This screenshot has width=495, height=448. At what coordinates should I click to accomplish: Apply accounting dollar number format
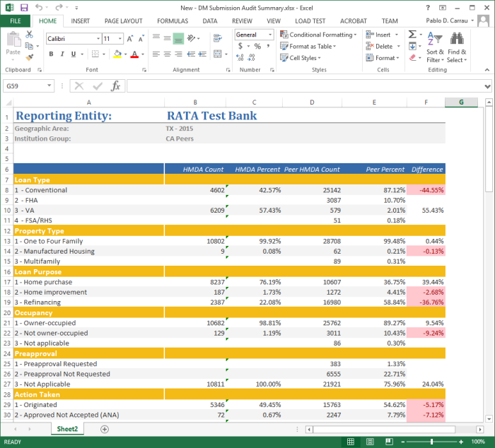pos(240,47)
